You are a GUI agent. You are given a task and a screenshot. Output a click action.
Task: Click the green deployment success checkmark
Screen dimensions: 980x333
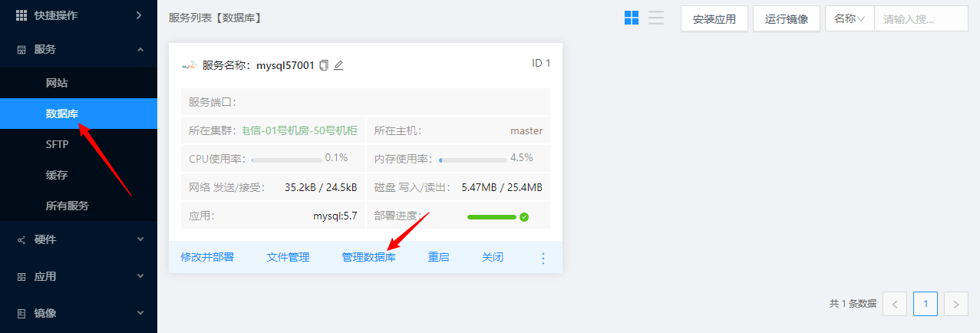pyautogui.click(x=524, y=217)
